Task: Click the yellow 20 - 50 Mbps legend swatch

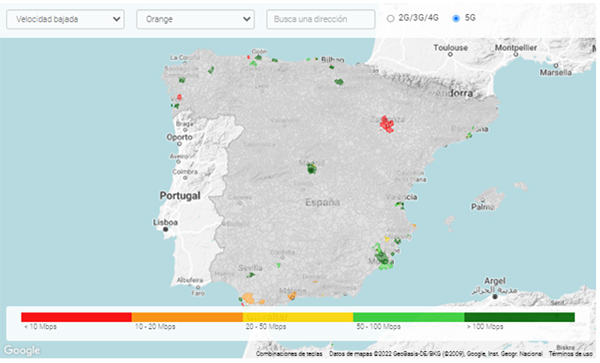Action: click(298, 317)
